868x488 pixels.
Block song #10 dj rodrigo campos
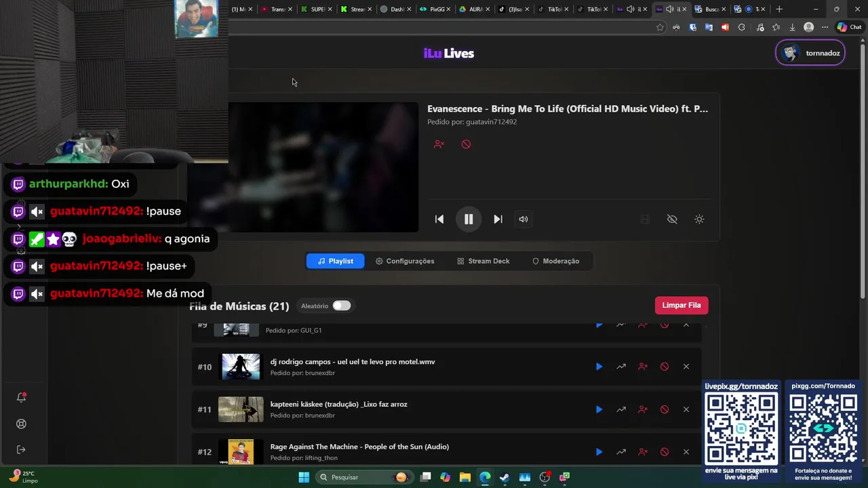664,367
